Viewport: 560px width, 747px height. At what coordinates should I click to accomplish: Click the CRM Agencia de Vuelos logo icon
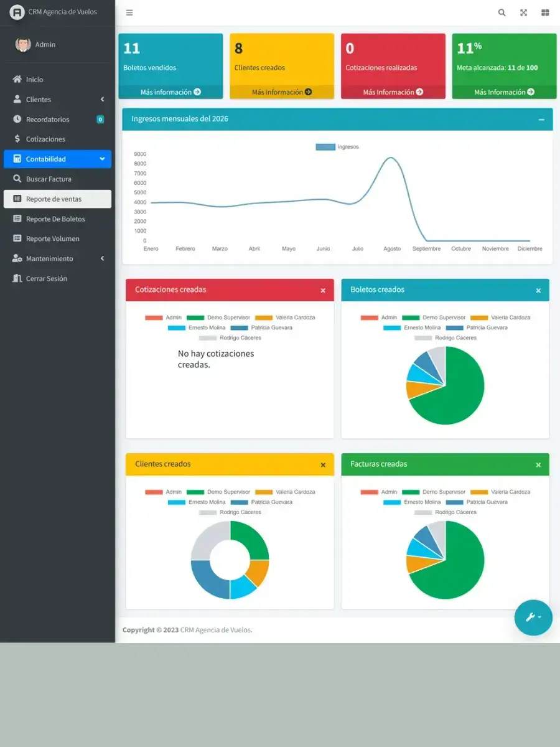point(17,12)
